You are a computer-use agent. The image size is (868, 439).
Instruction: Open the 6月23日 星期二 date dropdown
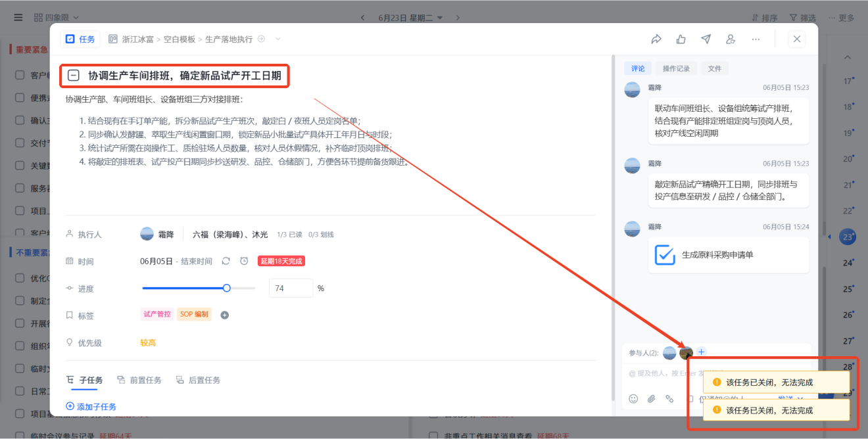pos(410,18)
